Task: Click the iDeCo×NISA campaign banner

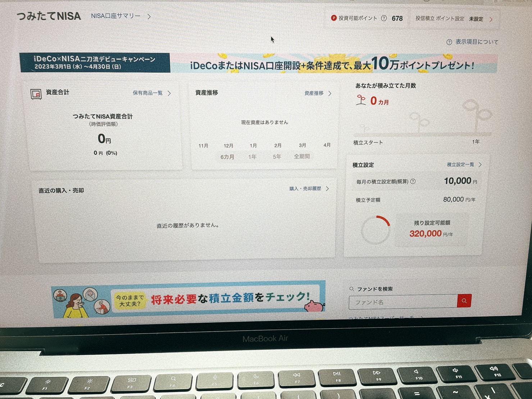Action: (259, 63)
